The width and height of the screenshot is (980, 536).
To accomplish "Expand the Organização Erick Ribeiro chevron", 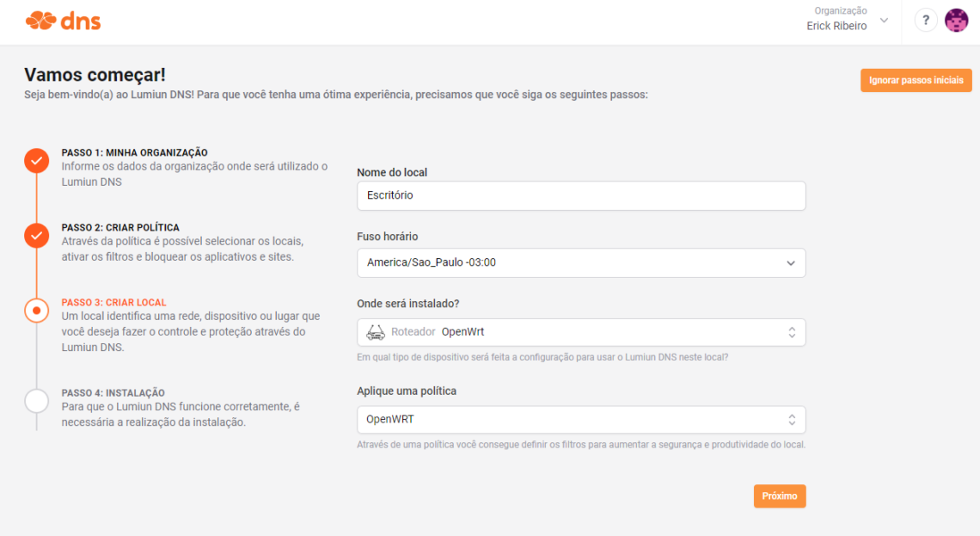I will pyautogui.click(x=884, y=21).
